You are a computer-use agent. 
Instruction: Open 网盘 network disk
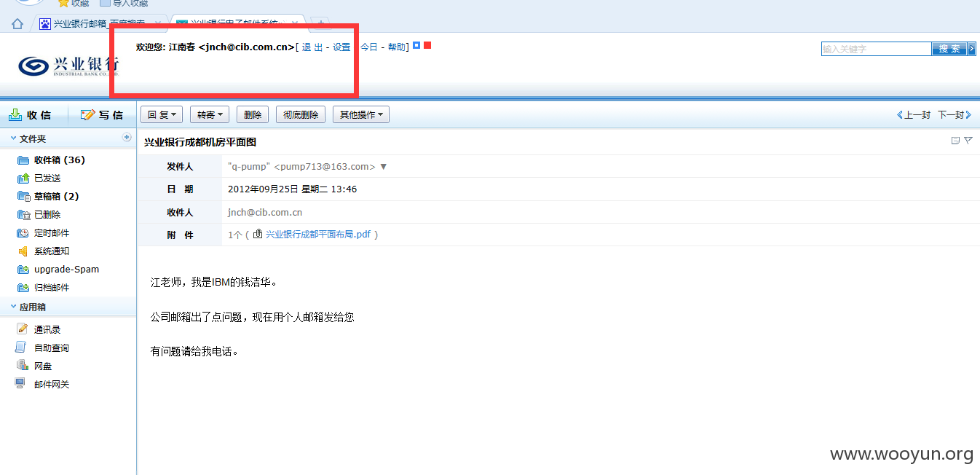[34, 366]
